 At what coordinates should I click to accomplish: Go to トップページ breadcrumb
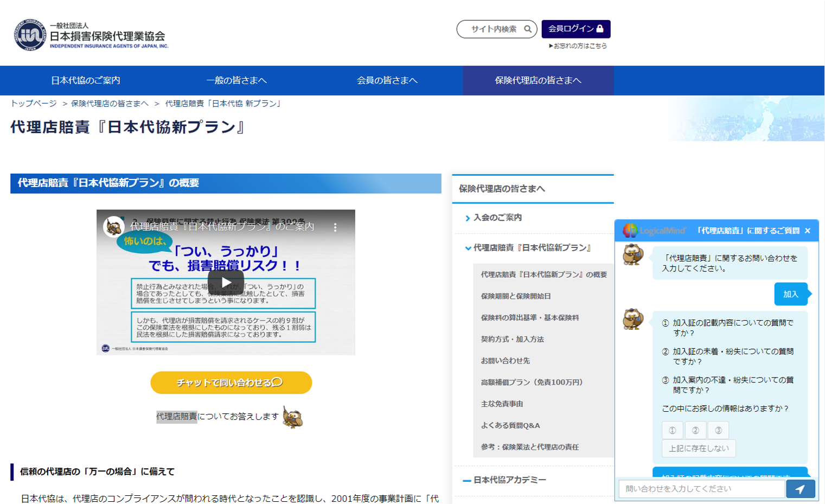click(x=34, y=104)
